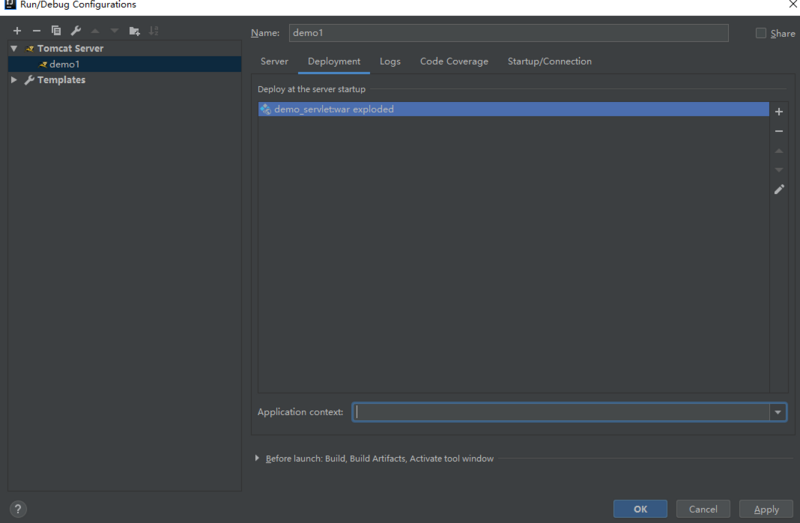The height and width of the screenshot is (523, 800).
Task: Open help with the question mark icon
Action: pos(18,509)
